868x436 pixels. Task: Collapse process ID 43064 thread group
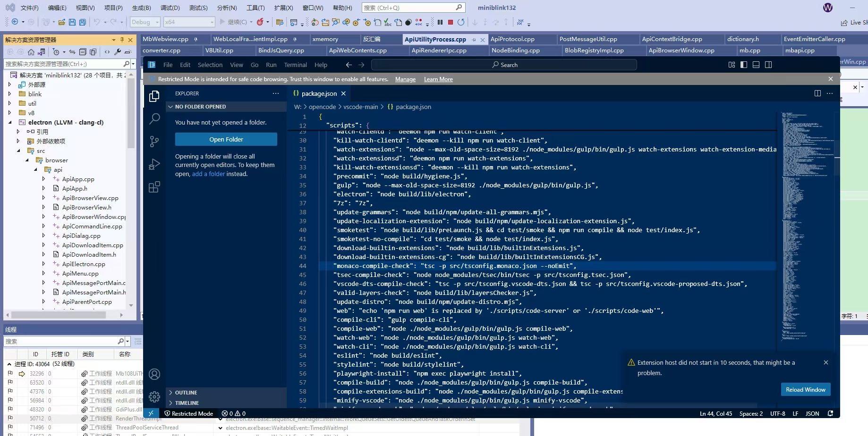tap(9, 364)
